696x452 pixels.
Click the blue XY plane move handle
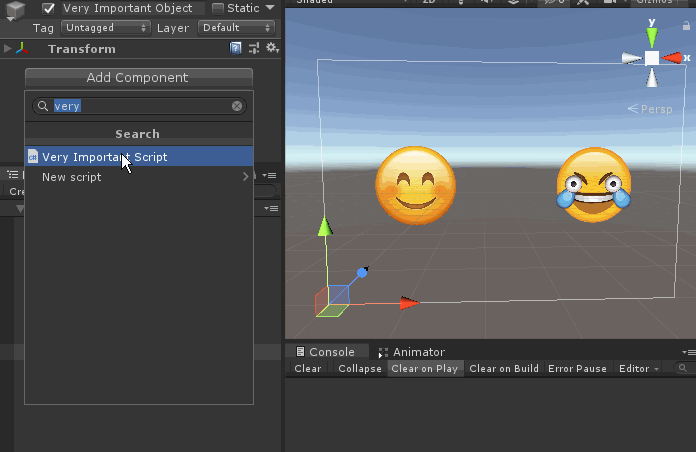[338, 295]
